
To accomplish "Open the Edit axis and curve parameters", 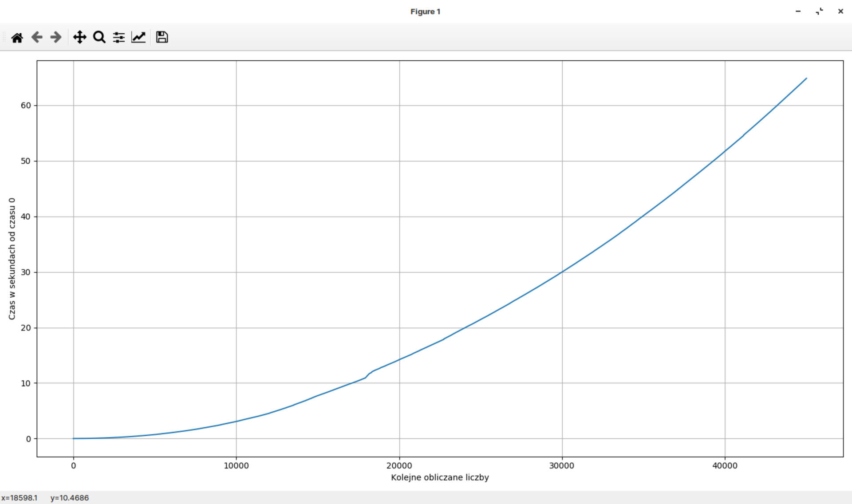I will coord(138,37).
